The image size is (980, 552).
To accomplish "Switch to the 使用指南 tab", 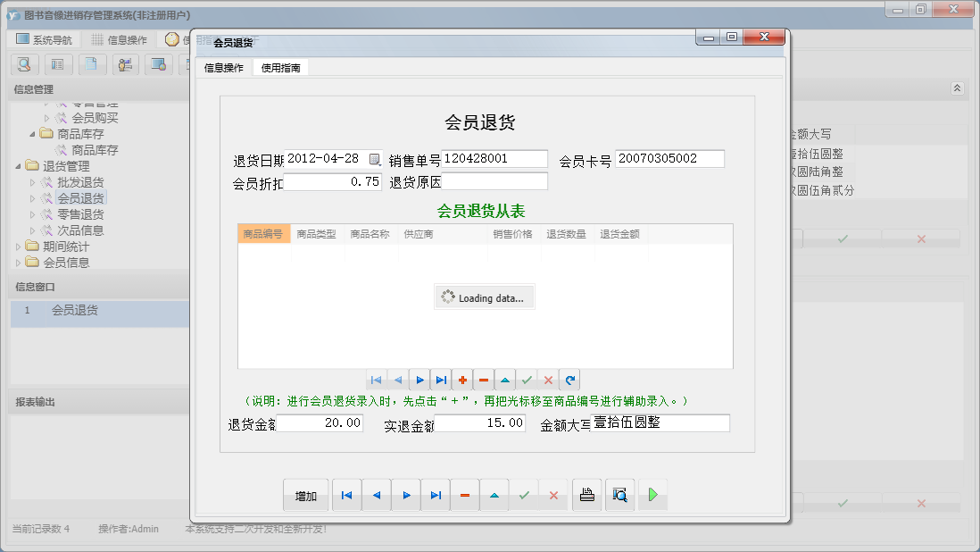I will point(280,66).
